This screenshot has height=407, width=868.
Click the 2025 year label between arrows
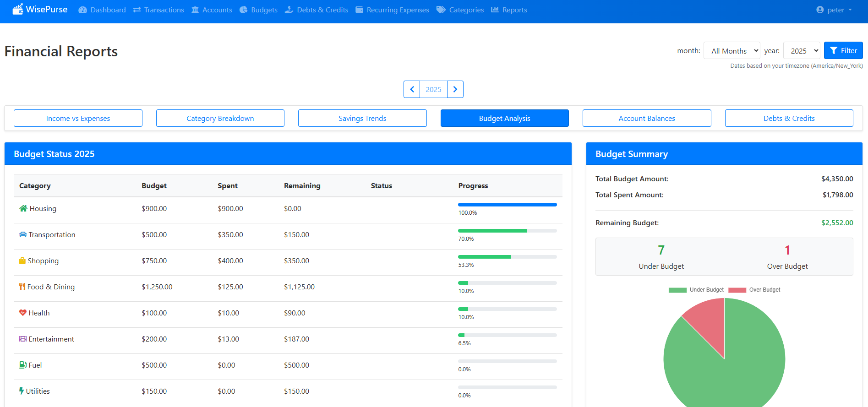tap(433, 89)
